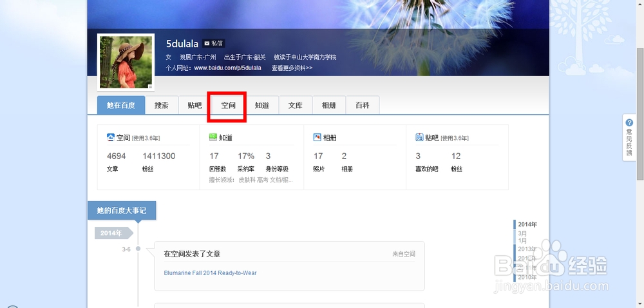Click the 17% 采纳率 value
The width and height of the screenshot is (644, 308).
tap(246, 156)
